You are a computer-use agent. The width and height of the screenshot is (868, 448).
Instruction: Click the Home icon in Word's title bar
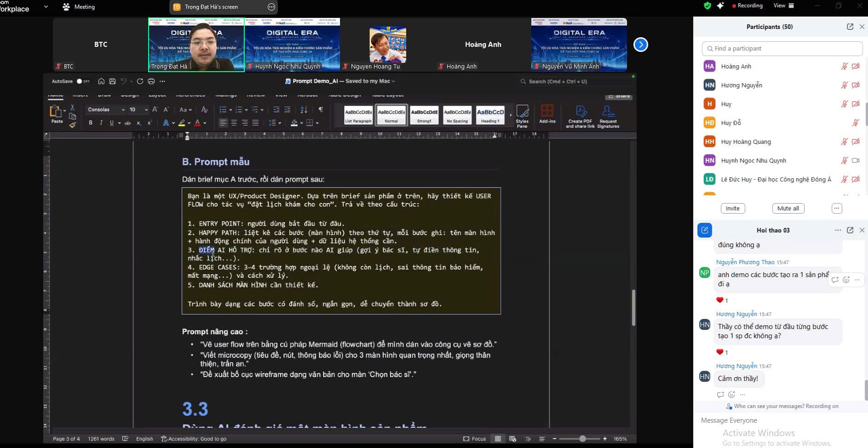[x=101, y=81]
